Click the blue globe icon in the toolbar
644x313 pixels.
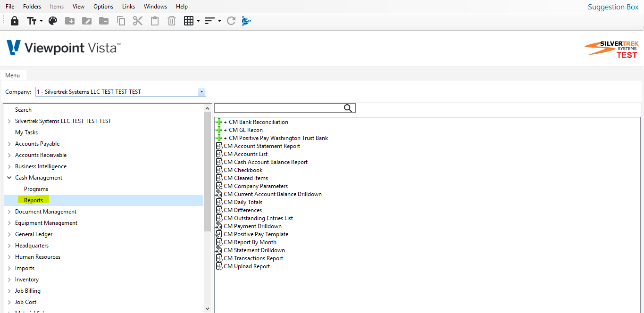tap(246, 21)
